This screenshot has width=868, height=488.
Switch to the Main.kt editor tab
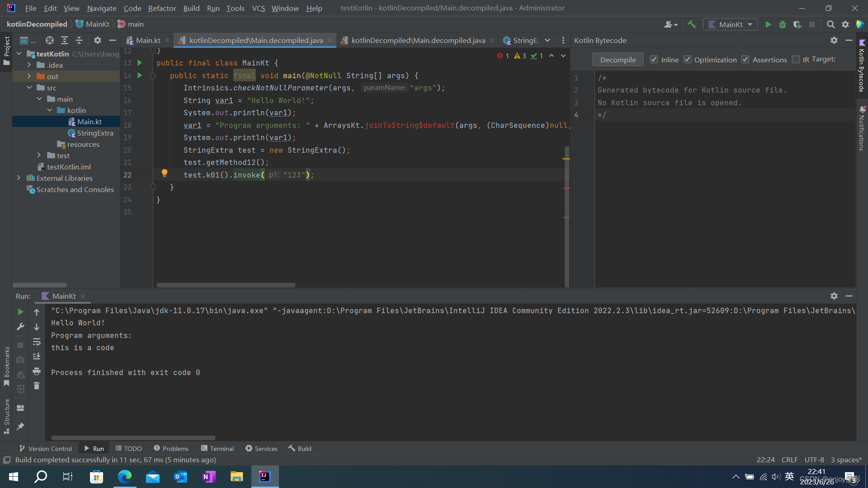148,40
